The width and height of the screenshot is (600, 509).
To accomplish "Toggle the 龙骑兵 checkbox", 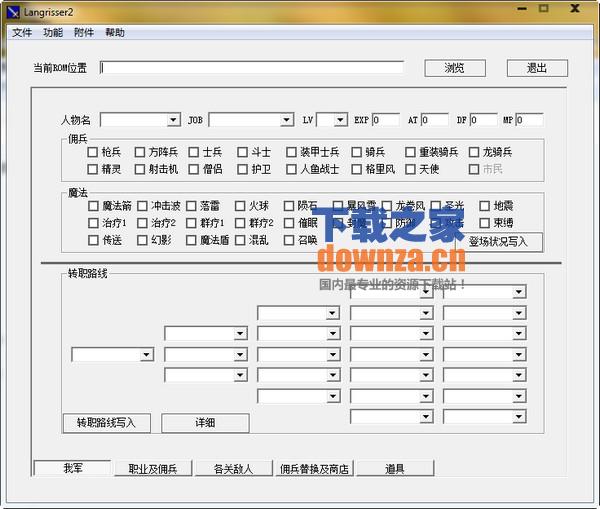I will click(474, 152).
